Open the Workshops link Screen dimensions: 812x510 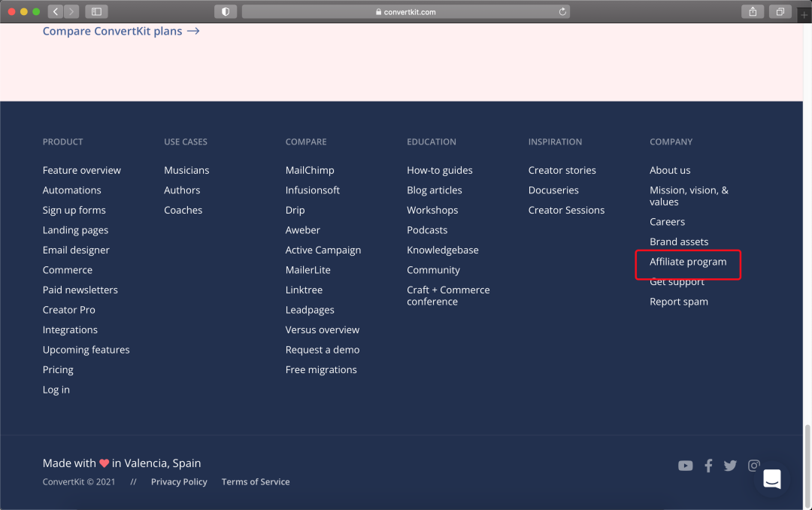point(432,210)
